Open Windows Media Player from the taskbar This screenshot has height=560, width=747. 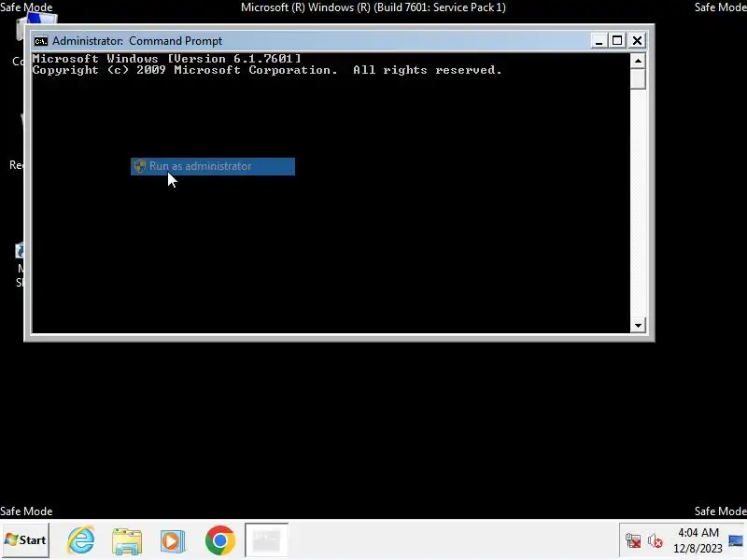[x=173, y=541]
